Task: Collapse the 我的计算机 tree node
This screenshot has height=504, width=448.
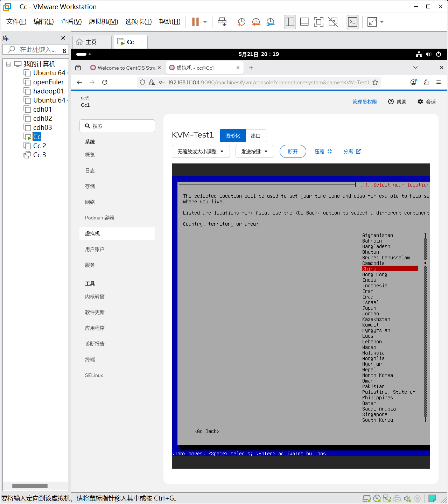Action: [9, 64]
